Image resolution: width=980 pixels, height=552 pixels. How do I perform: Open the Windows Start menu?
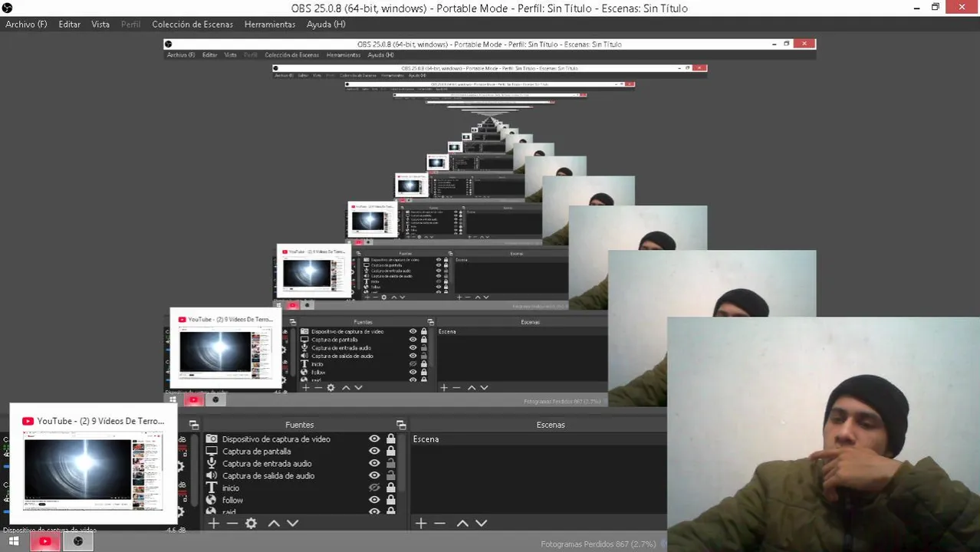pyautogui.click(x=13, y=541)
